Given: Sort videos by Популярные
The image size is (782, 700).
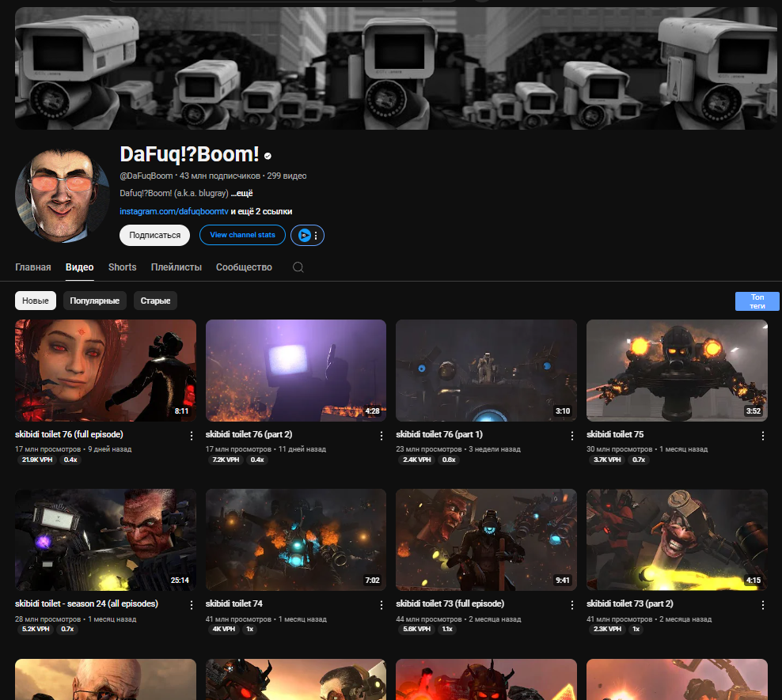Looking at the screenshot, I should [x=95, y=301].
